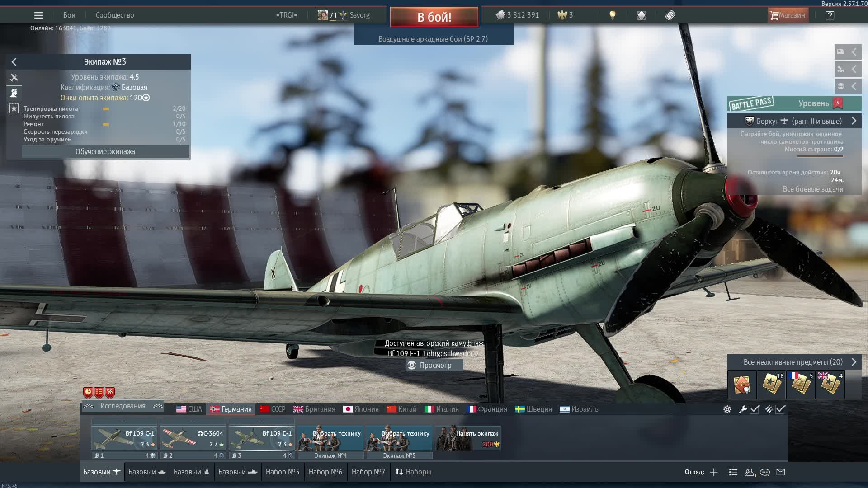Open the chat speech bubble icon
Screen dimensions: 868x488
coord(765,473)
